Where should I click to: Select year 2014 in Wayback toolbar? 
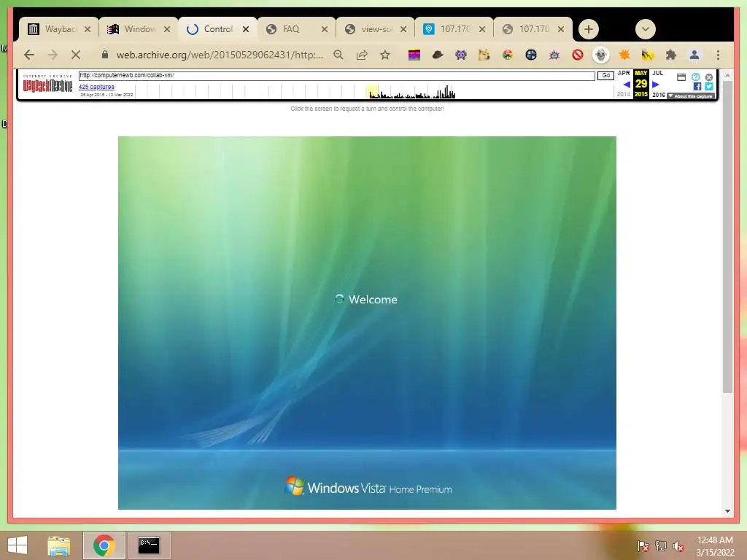click(624, 94)
